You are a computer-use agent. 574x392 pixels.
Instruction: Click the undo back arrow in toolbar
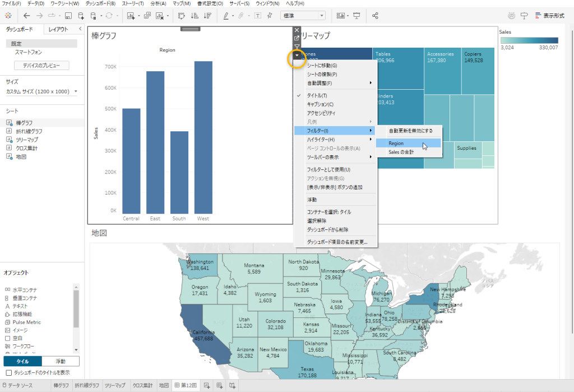pos(26,16)
